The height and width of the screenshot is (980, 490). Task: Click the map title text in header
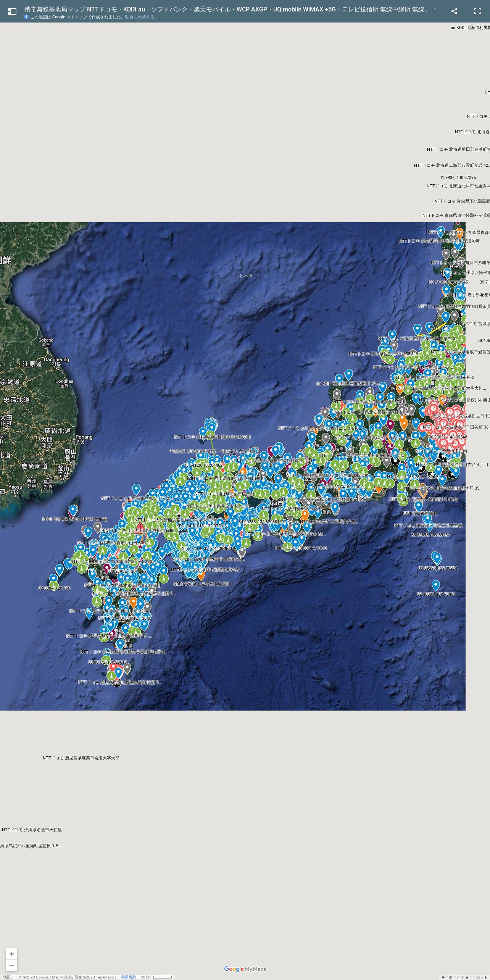(x=226, y=9)
